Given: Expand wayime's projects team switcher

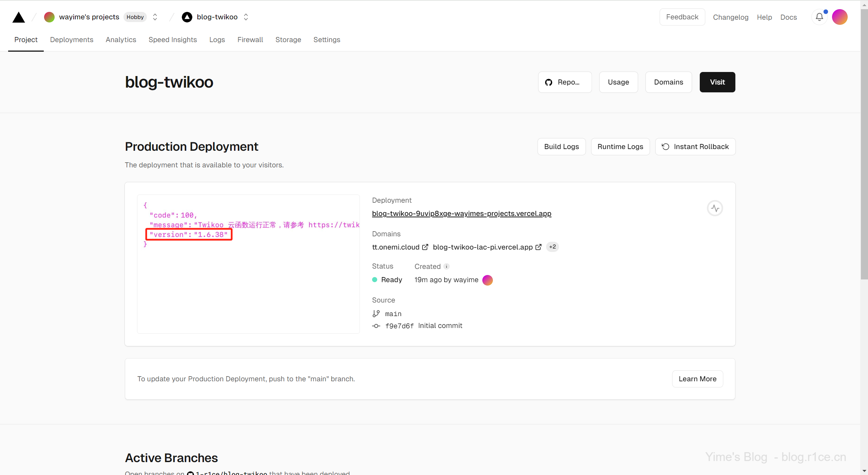Looking at the screenshot, I should 155,17.
